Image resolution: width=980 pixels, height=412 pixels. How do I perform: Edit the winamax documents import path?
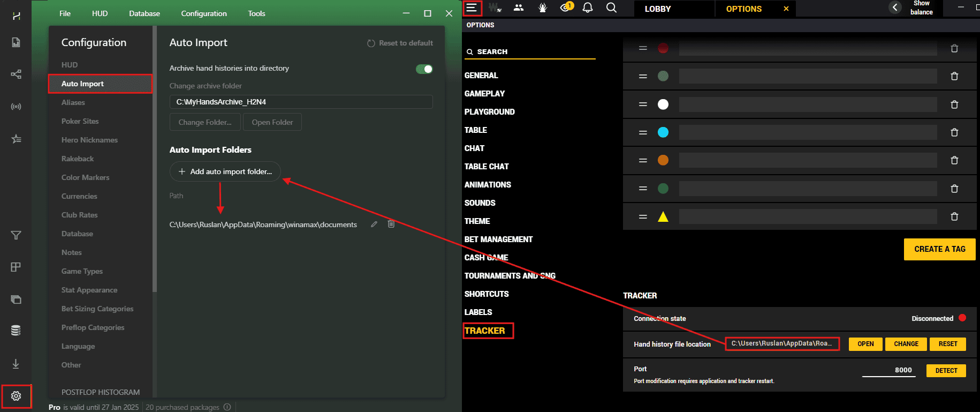click(x=374, y=224)
